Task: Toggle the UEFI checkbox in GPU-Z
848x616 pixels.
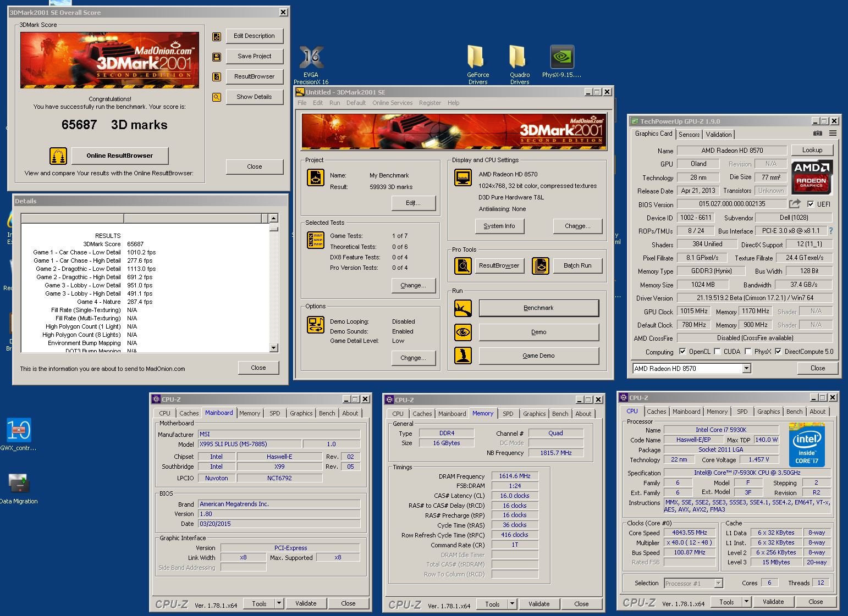Action: point(811,204)
